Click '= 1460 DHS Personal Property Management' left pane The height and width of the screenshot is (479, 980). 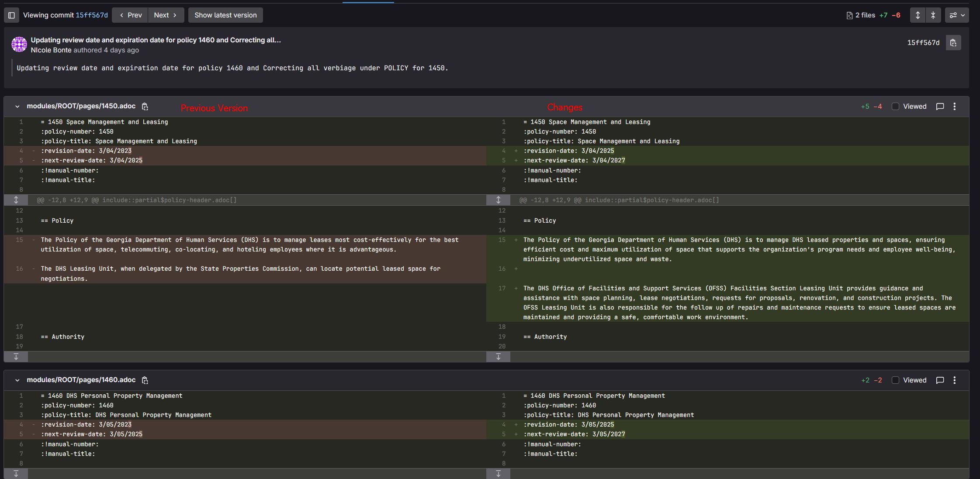pos(111,396)
